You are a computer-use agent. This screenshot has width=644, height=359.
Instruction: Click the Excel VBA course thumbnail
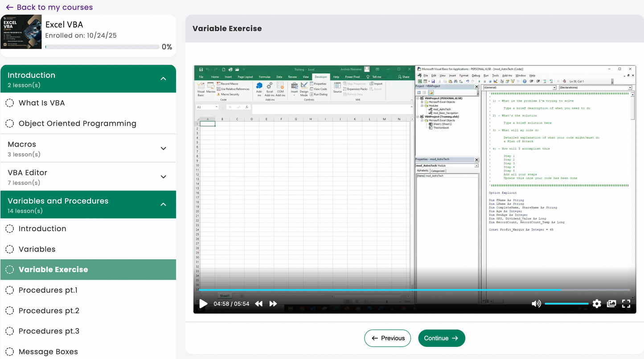click(21, 32)
